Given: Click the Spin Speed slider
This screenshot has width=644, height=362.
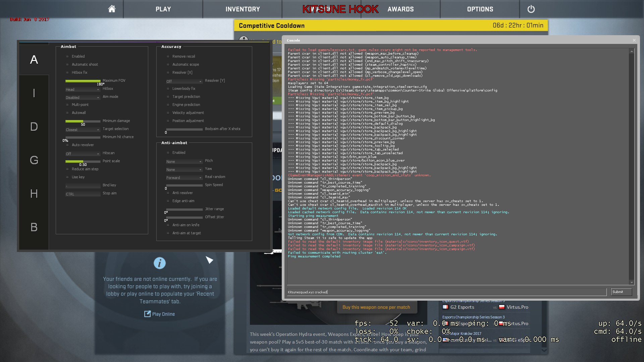Looking at the screenshot, I should click(184, 185).
